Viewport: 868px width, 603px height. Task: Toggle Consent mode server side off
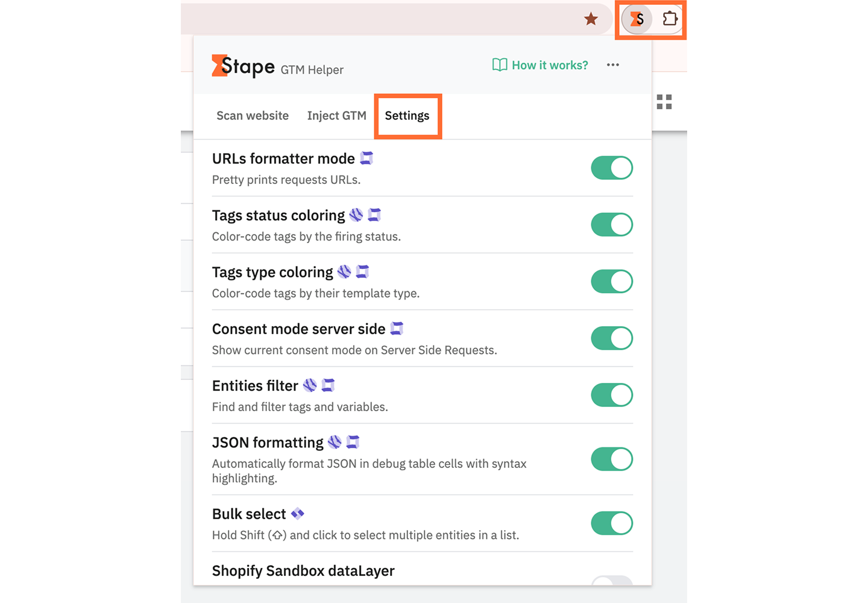point(612,338)
